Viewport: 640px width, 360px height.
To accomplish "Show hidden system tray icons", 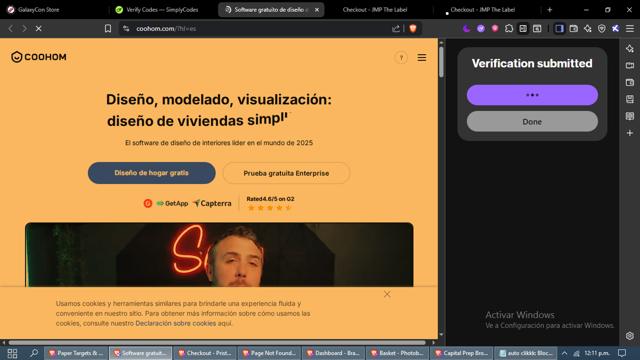I will click(x=564, y=353).
